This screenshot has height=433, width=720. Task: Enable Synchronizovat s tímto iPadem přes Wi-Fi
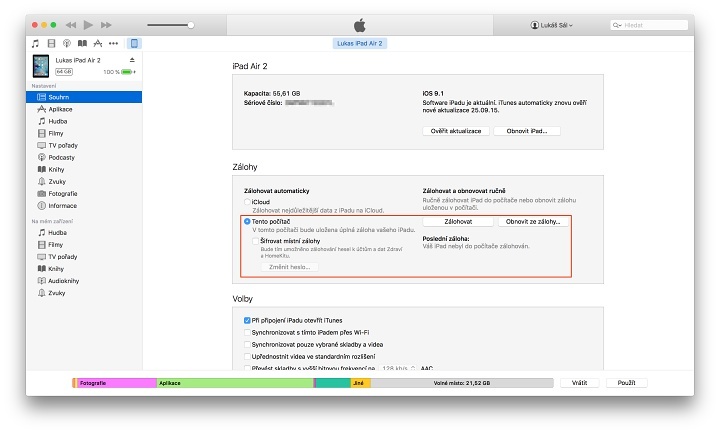click(247, 332)
